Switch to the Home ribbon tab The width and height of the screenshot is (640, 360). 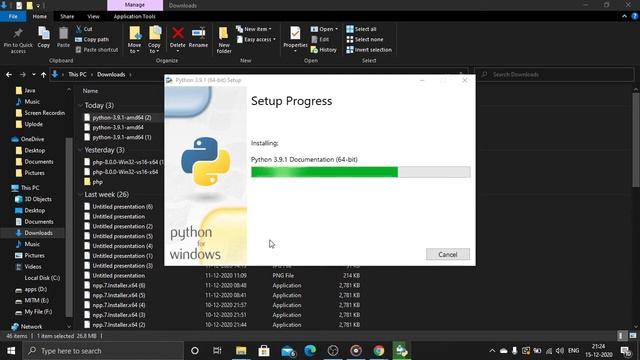tap(40, 16)
